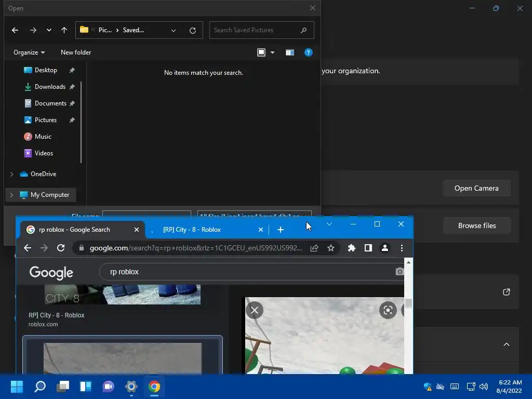Image resolution: width=532 pixels, height=399 pixels.
Task: Close the image preview panel
Action: pos(255,310)
